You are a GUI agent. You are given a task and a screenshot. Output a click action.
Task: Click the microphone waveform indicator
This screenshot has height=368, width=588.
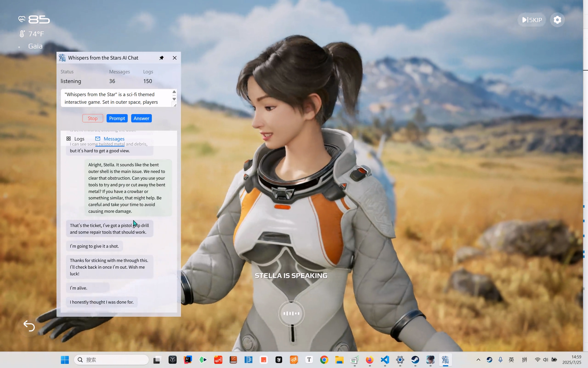291,313
